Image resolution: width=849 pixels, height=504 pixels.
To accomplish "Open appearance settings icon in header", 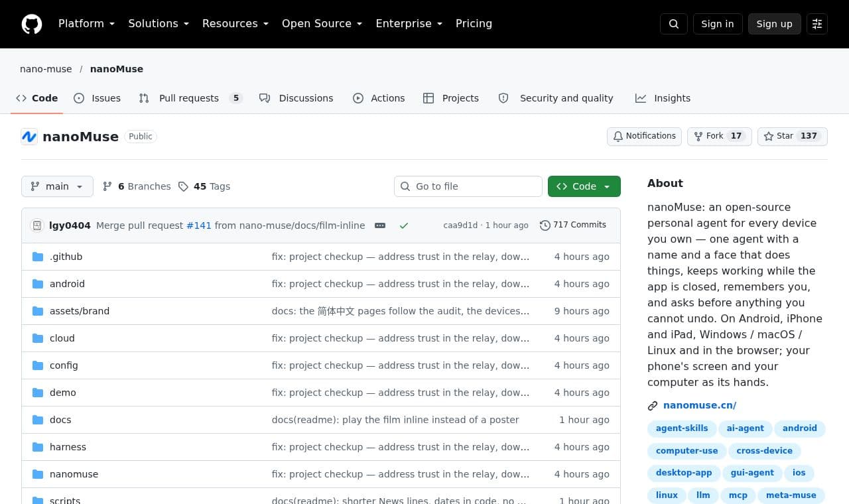I will 817,24.
